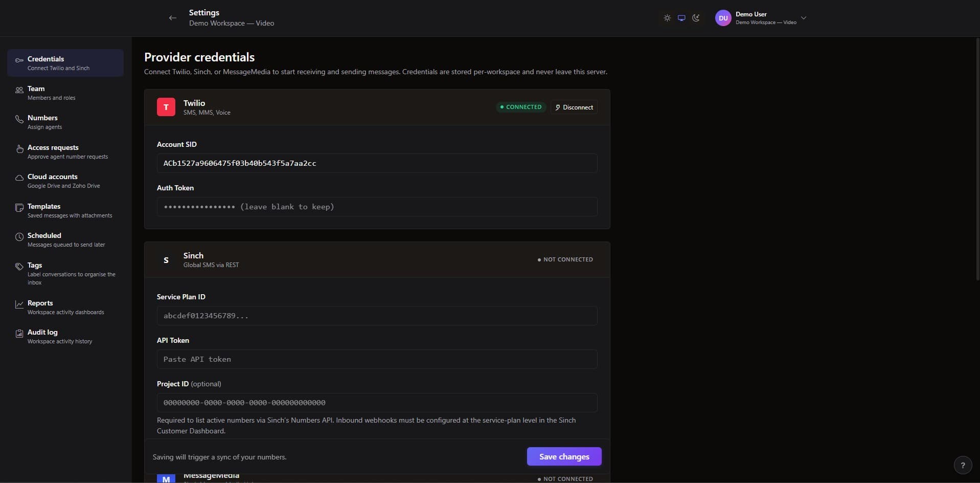Open the Team settings section
This screenshot has height=483, width=980.
(65, 93)
